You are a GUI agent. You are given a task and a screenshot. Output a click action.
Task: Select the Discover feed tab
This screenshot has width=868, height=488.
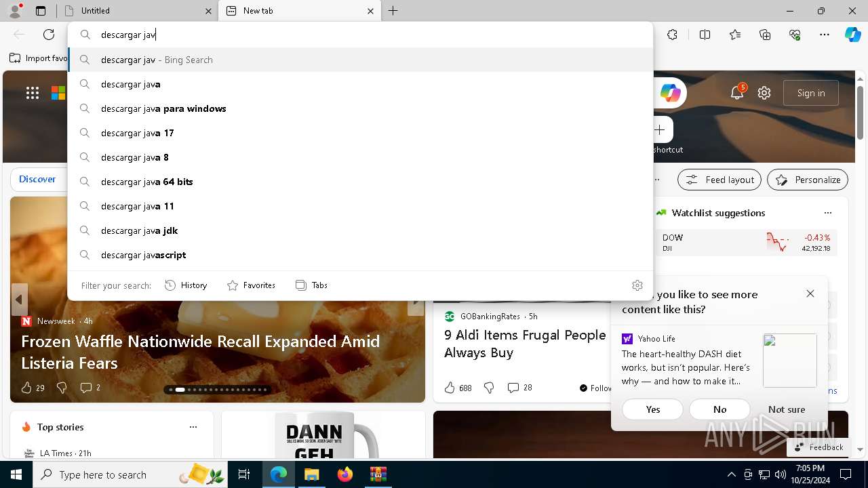[37, 179]
